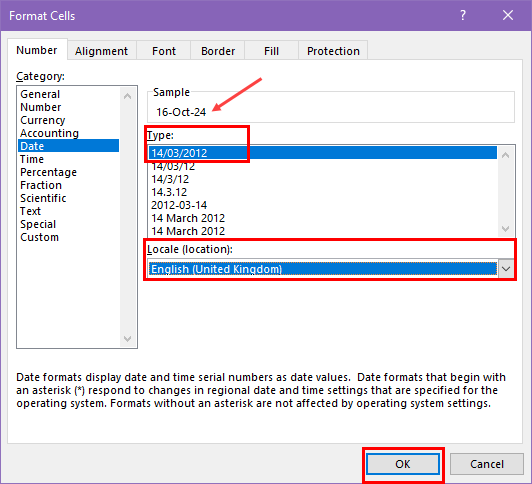Confirm with the OK button
Viewport: 532px width, 484px height.
coord(403,464)
